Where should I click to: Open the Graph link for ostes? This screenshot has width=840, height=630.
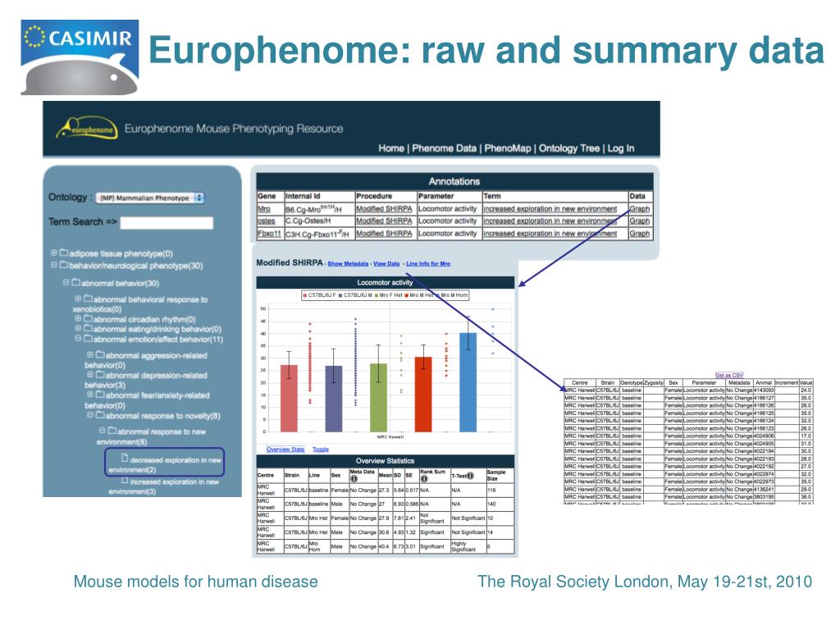tap(640, 221)
